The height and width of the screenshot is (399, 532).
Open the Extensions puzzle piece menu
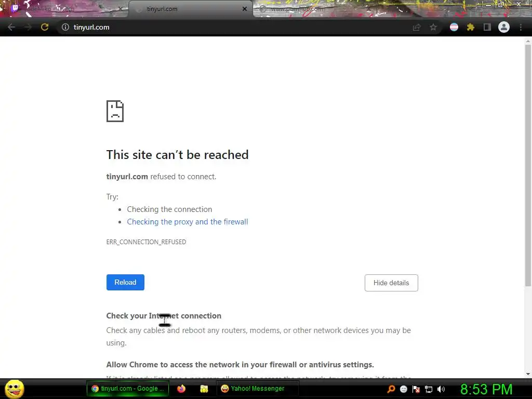471,27
